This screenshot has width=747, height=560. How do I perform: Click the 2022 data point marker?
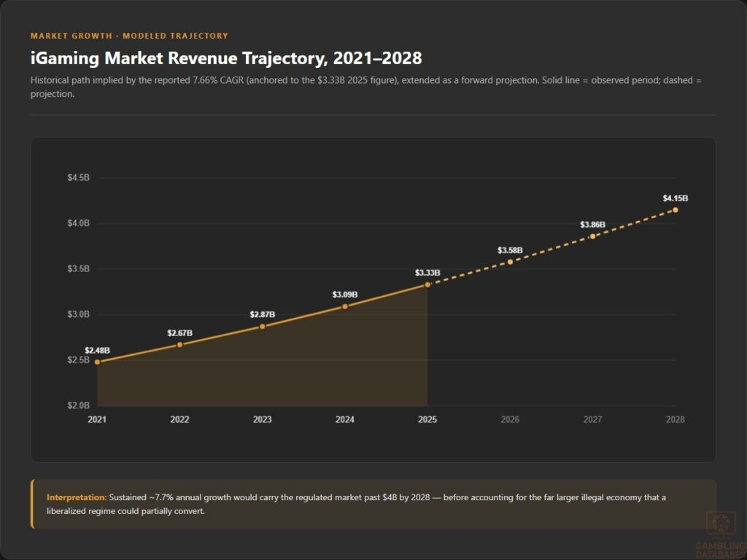point(179,345)
